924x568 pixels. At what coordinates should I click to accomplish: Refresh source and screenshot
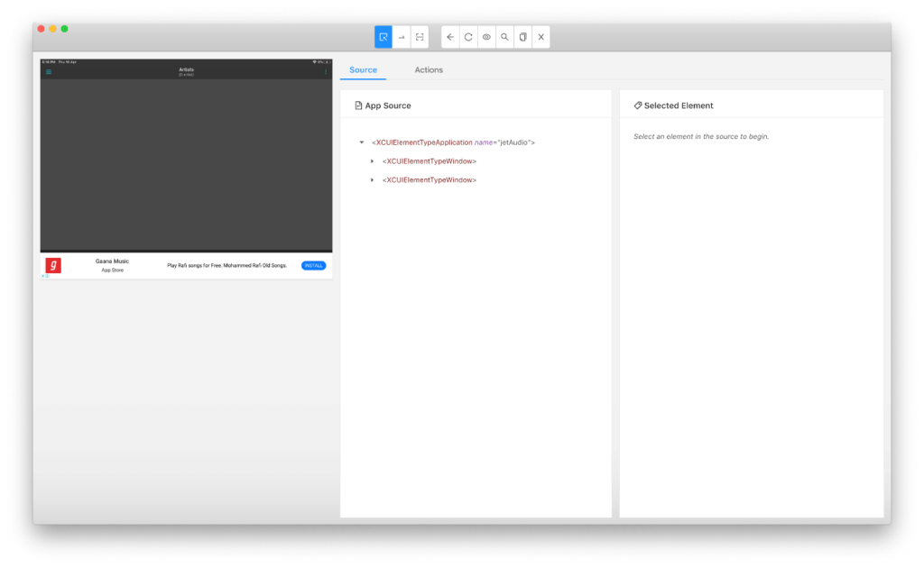468,37
